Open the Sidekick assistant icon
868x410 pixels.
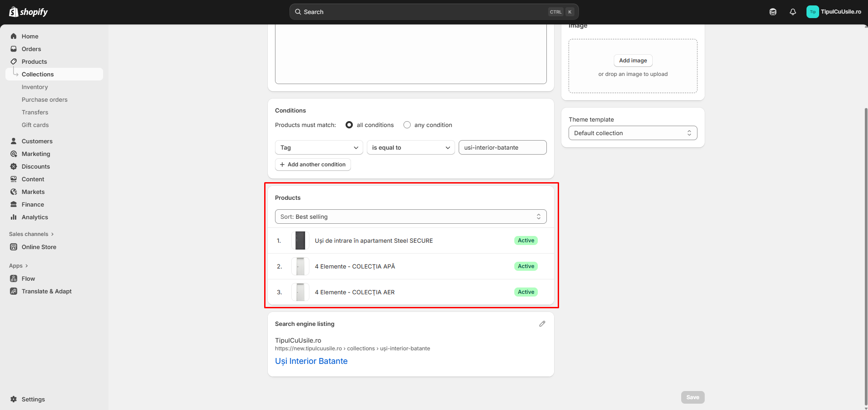pos(773,12)
